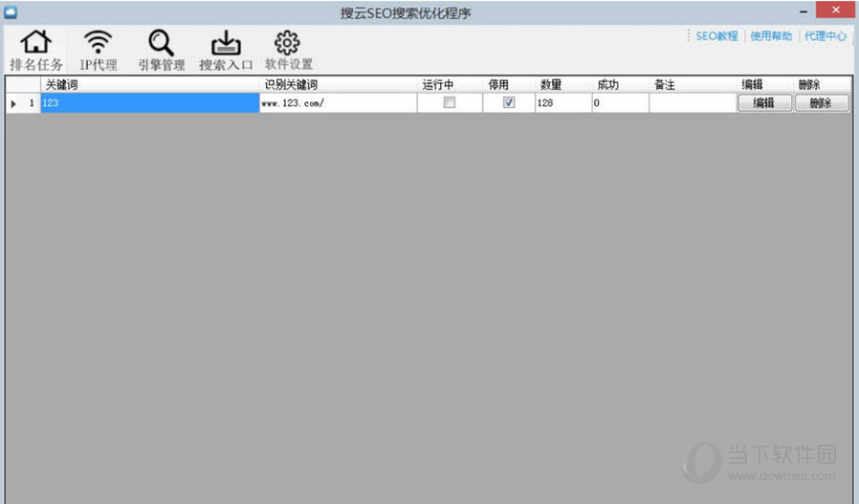Click the 编辑 button in row 1
Viewport: 859px width, 504px height.
(764, 103)
